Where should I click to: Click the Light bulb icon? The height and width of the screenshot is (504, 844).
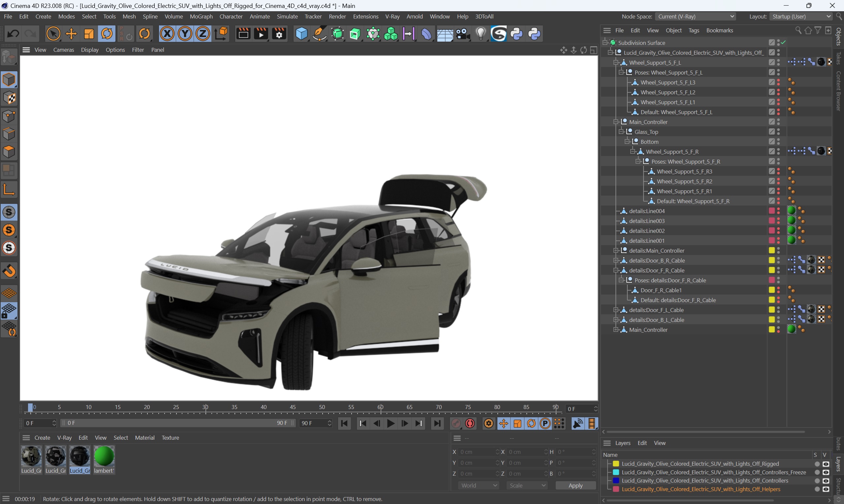[481, 34]
